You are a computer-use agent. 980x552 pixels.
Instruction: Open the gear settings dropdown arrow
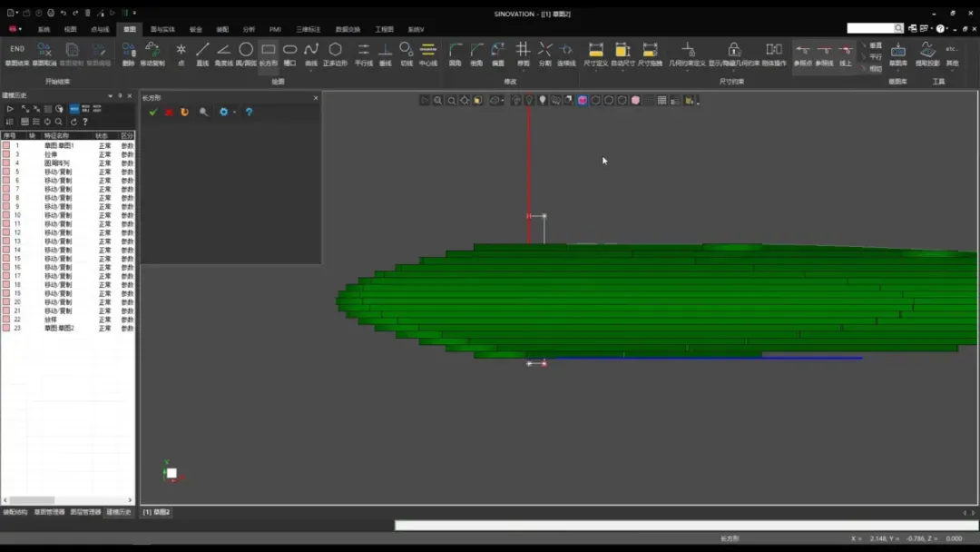[234, 112]
